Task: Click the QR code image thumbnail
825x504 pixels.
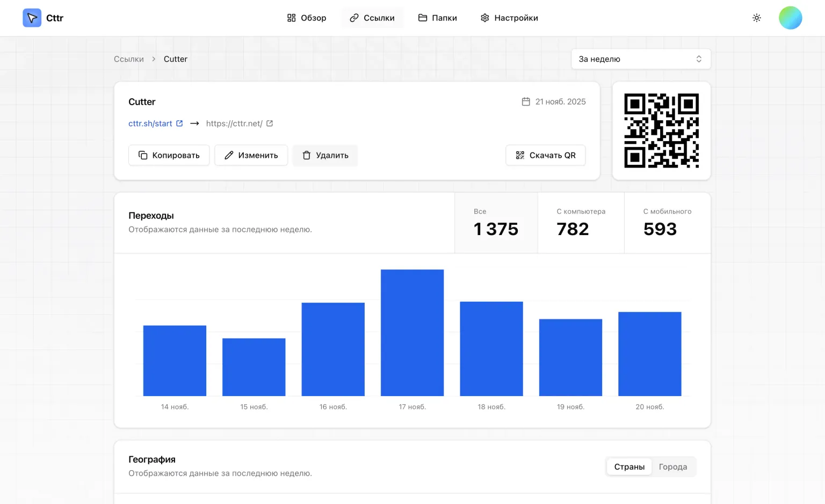Action: [661, 130]
